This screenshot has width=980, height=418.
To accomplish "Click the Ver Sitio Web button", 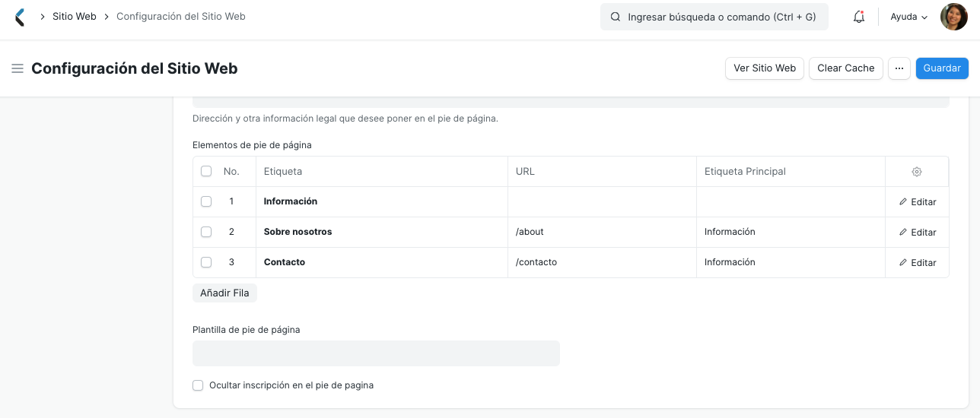I will (x=765, y=68).
